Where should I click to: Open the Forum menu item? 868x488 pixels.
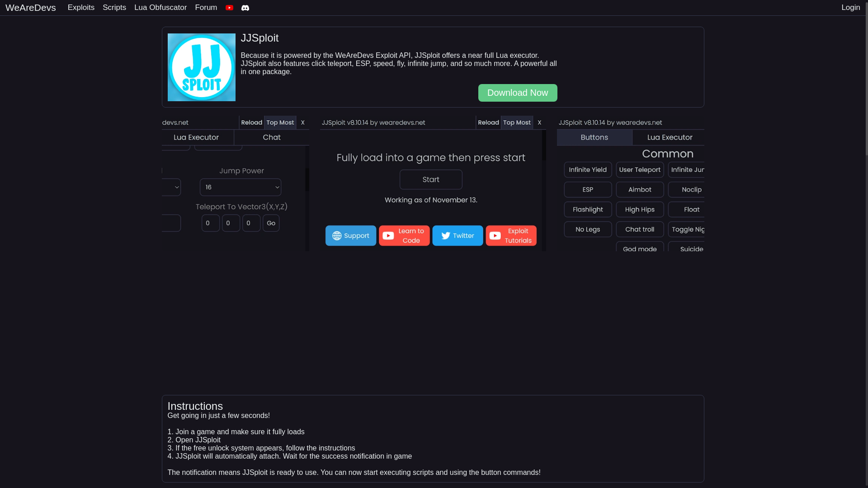click(x=206, y=8)
